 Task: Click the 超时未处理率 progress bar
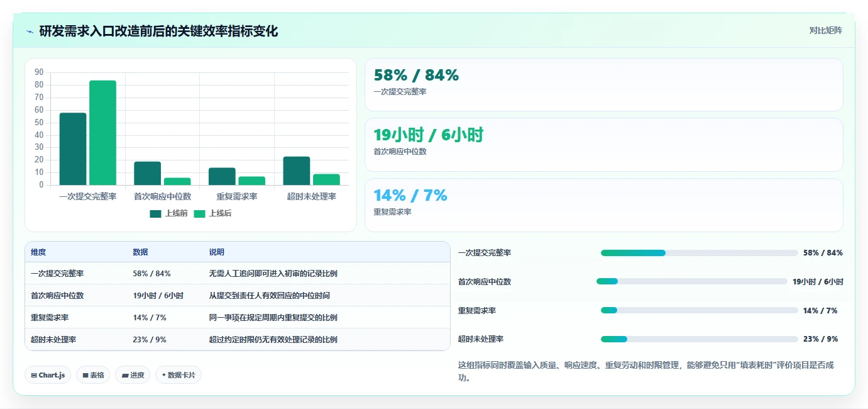700,339
